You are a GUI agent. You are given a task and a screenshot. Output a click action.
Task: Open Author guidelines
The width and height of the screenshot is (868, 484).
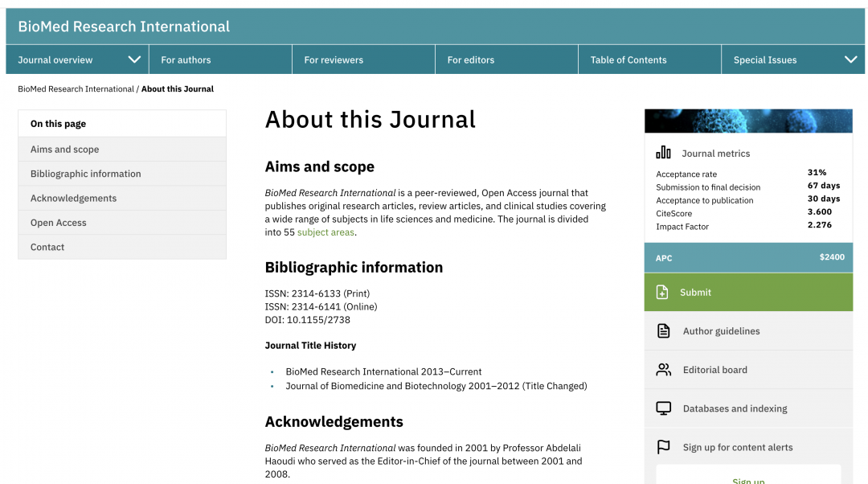(x=748, y=330)
